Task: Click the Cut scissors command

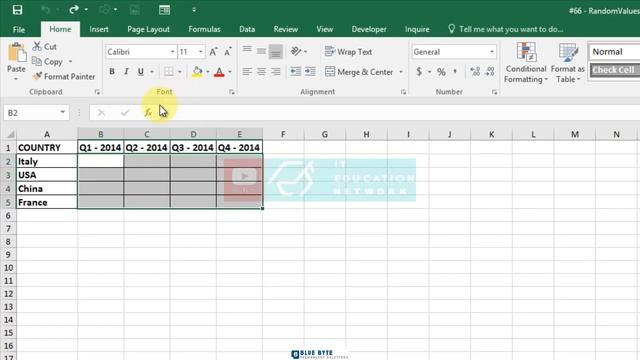Action: coord(44,47)
